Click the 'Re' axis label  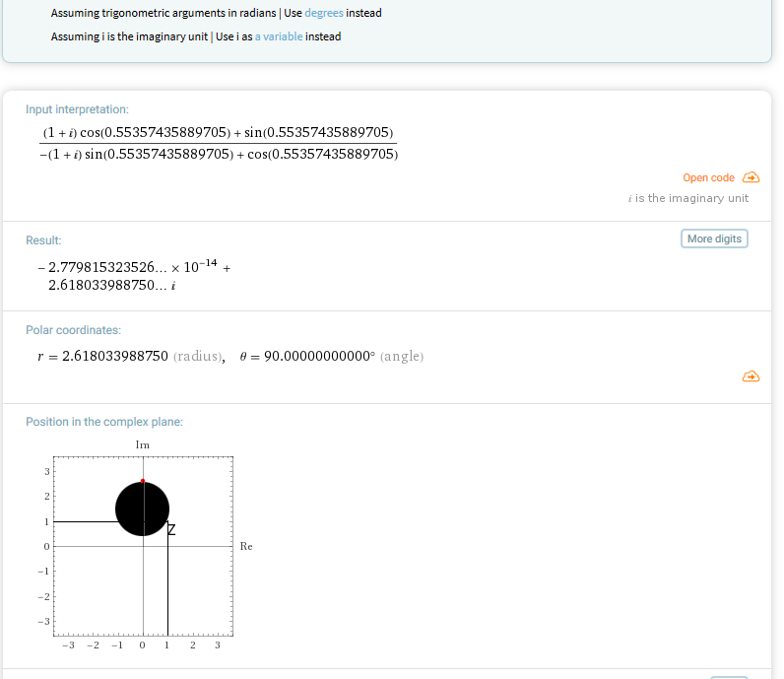246,546
